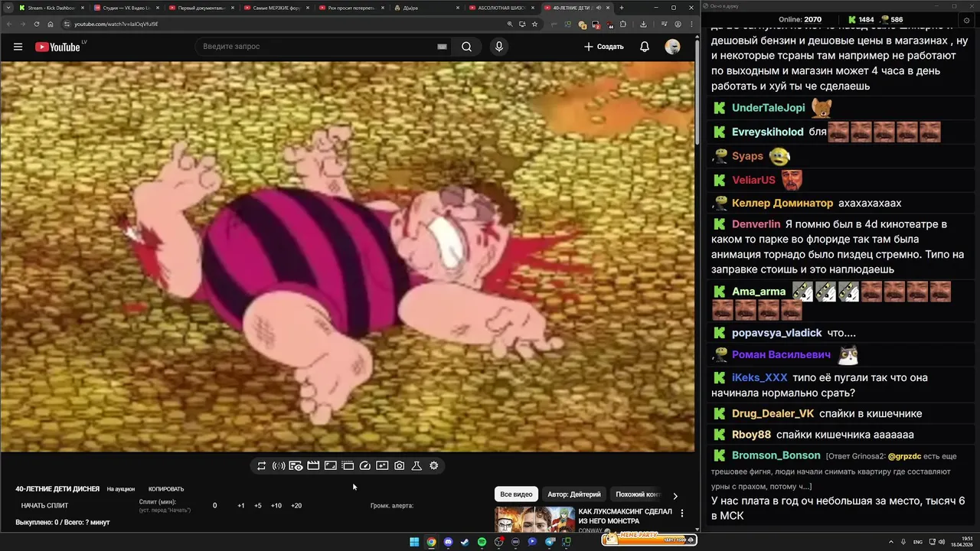
Task: Open Steam from the taskbar
Action: tap(465, 542)
